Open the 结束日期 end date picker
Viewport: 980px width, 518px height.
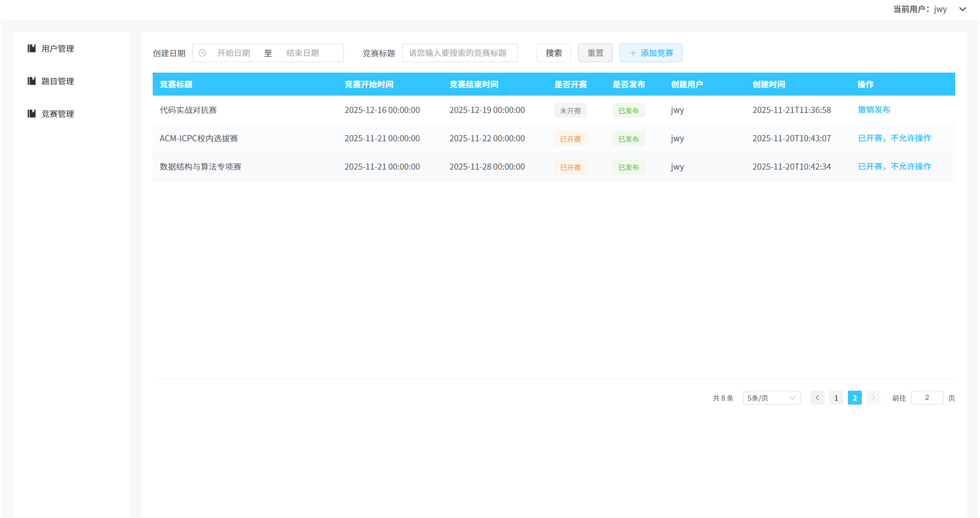(x=303, y=53)
